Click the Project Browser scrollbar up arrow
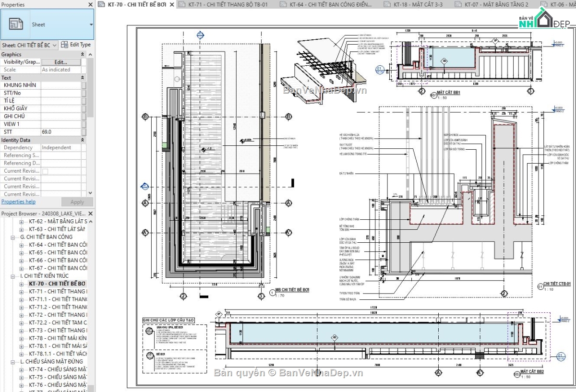 click(x=92, y=222)
